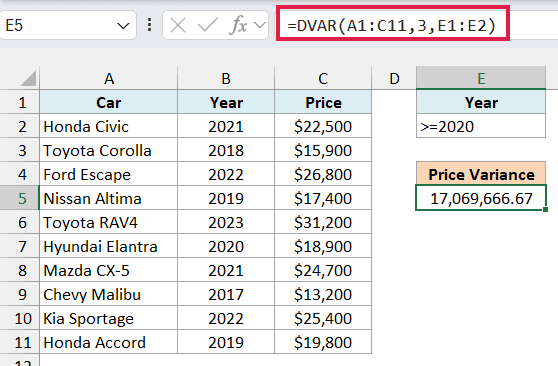Click the DVAR formula in the formula bar
The width and height of the screenshot is (558, 366).
[391, 26]
